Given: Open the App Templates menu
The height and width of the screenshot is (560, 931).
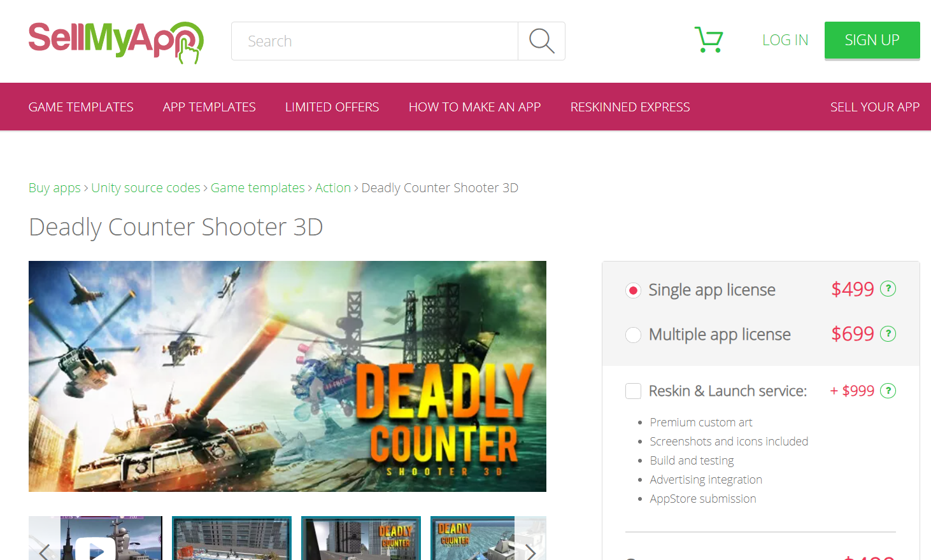Looking at the screenshot, I should [x=209, y=107].
